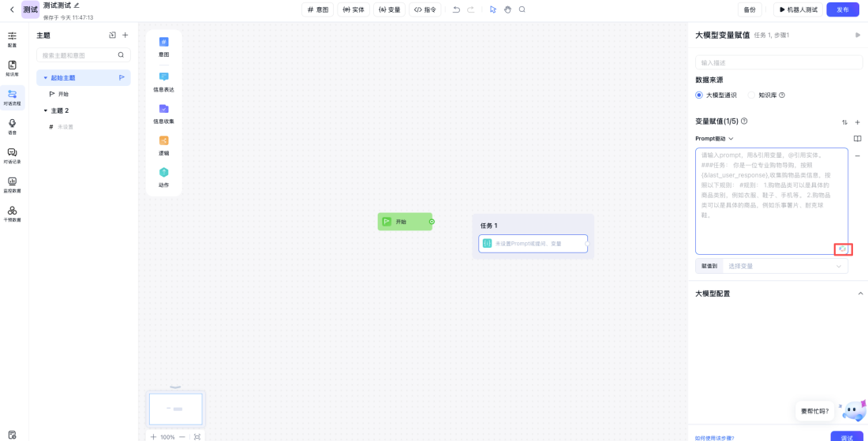Select the 知识库 radio option
This screenshot has height=441, width=868.
point(751,95)
